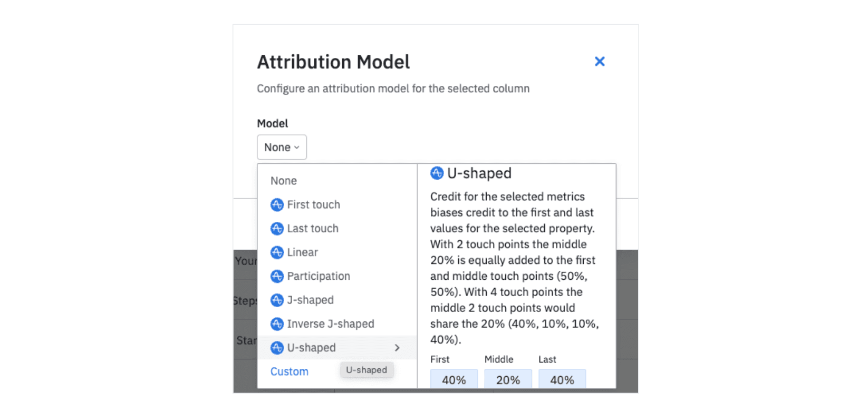This screenshot has width=868, height=412.
Task: Open the Custom model link
Action: coord(290,371)
